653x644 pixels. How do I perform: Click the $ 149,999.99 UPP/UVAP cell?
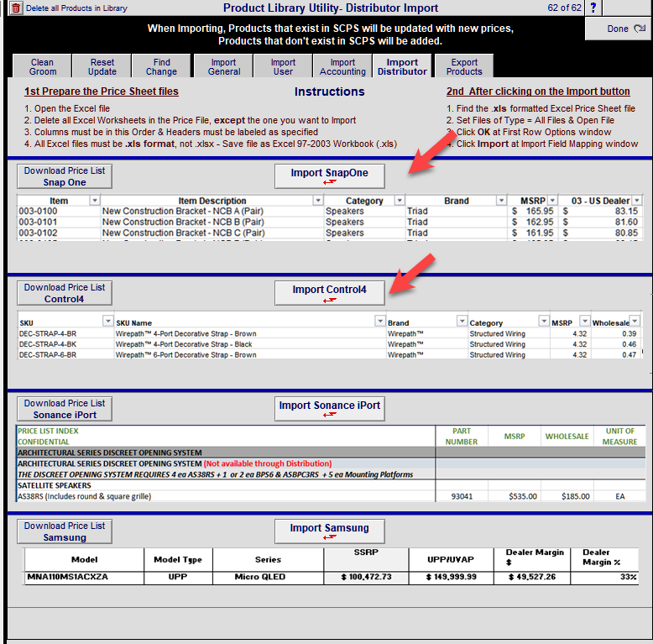(x=451, y=577)
